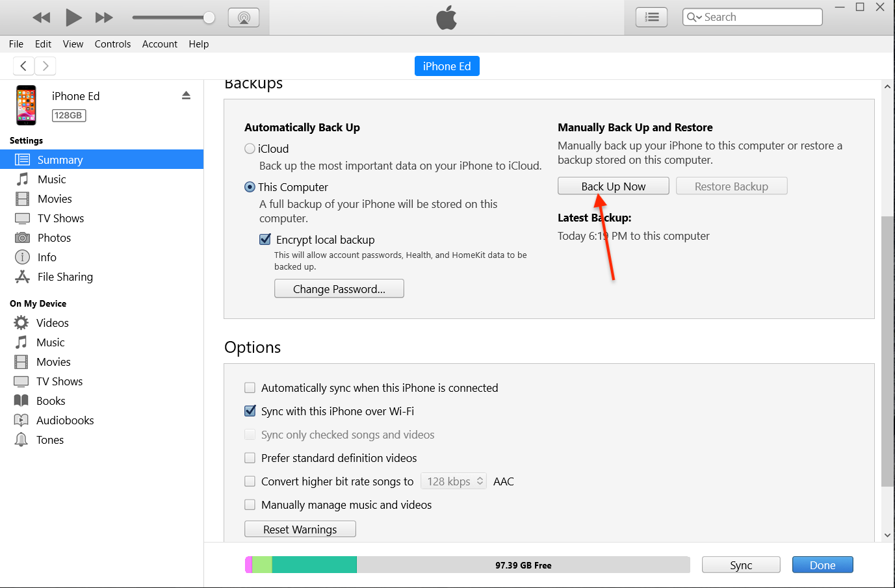Click the volume slider knob

pos(209,18)
